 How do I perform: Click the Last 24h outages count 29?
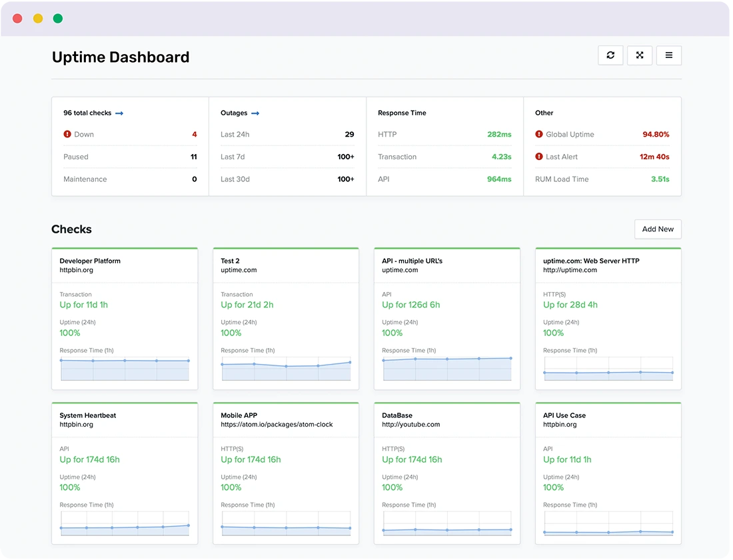[x=349, y=134]
